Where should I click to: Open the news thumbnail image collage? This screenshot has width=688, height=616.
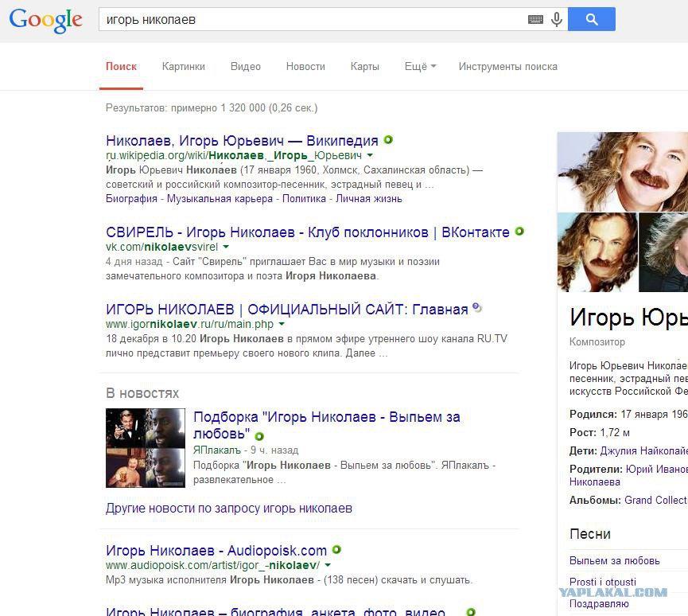(146, 448)
